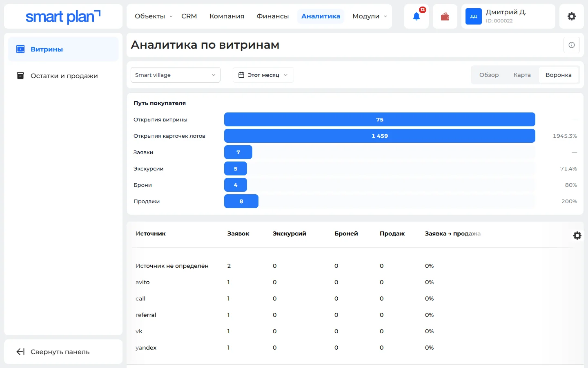Open the Smart village showcase dropdown
The image size is (588, 368).
click(176, 75)
